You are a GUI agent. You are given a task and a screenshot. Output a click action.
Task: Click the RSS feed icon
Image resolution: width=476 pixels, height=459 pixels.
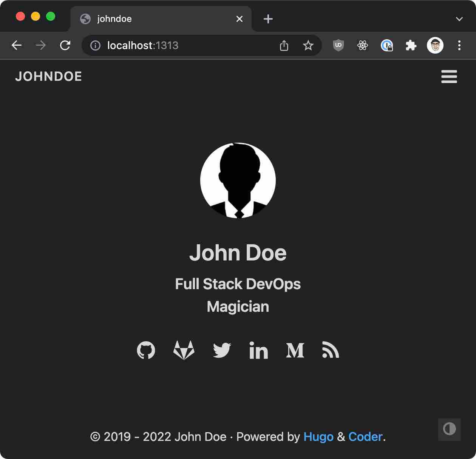(331, 350)
